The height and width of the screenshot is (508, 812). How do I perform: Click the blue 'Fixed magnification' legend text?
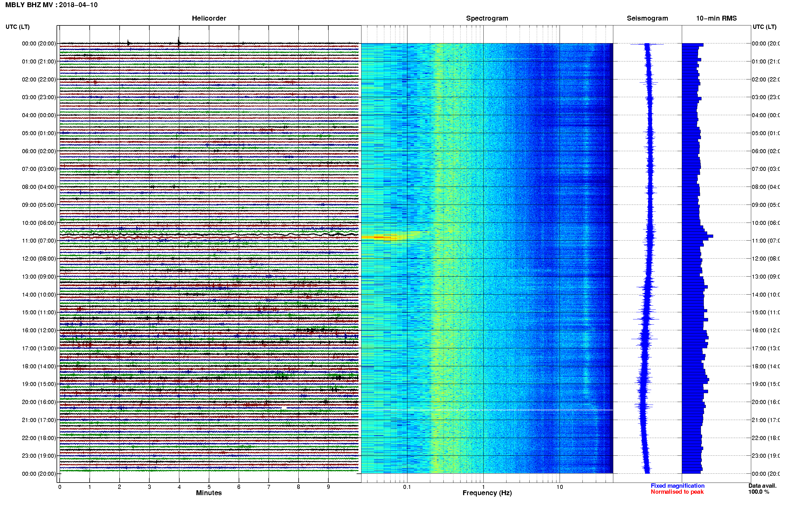[678, 485]
